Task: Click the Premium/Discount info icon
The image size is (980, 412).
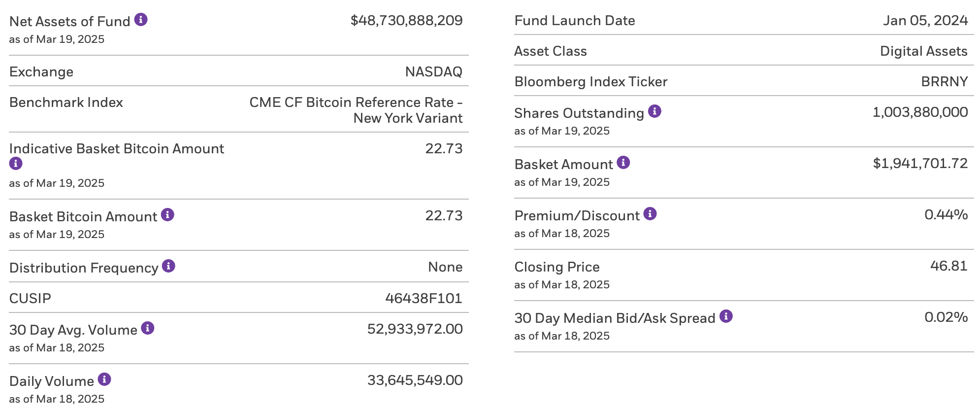Action: point(650,214)
